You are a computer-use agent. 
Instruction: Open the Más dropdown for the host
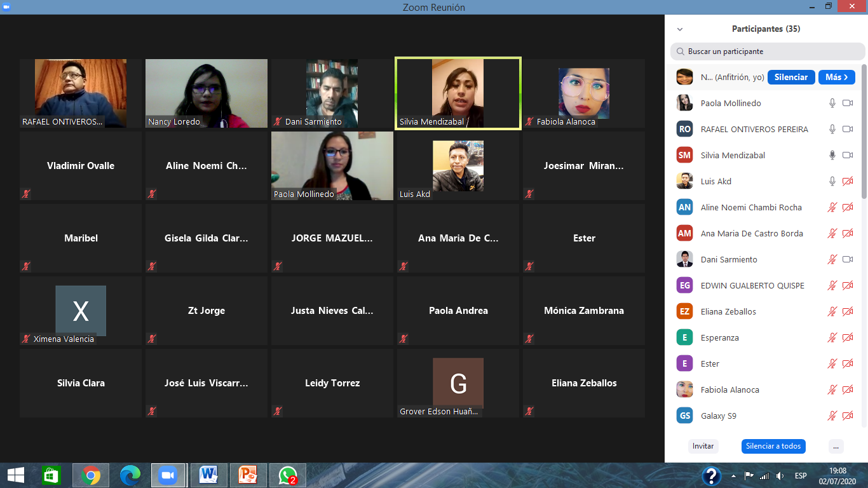(x=836, y=77)
